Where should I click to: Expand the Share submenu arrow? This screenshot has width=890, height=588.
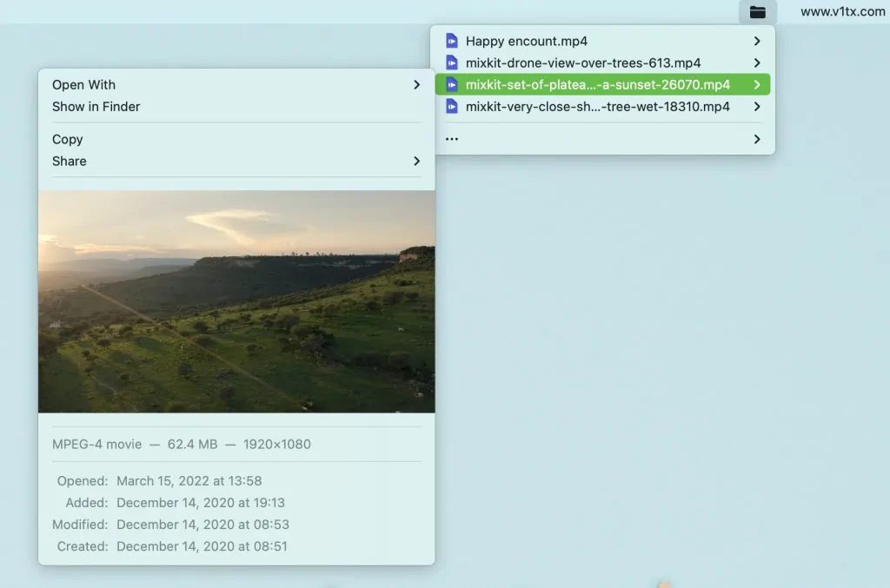[x=416, y=161]
